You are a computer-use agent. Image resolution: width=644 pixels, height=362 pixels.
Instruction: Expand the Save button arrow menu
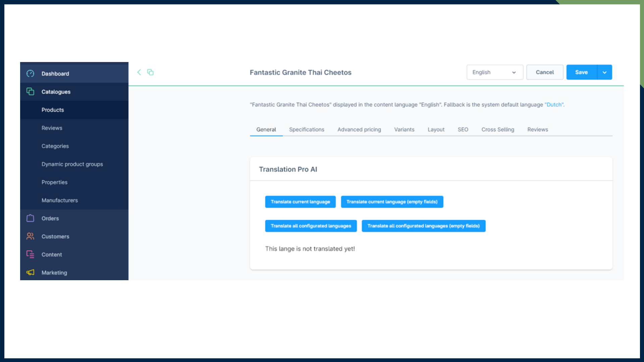(x=604, y=72)
